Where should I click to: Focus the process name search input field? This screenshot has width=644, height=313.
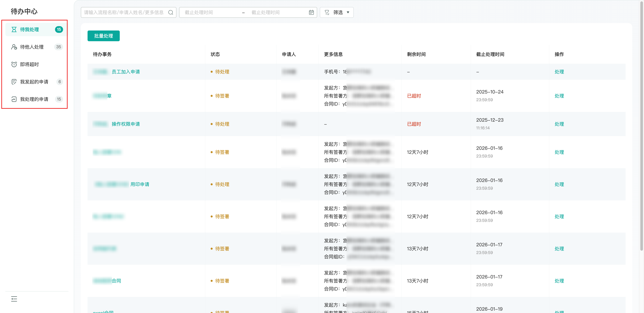(124, 13)
